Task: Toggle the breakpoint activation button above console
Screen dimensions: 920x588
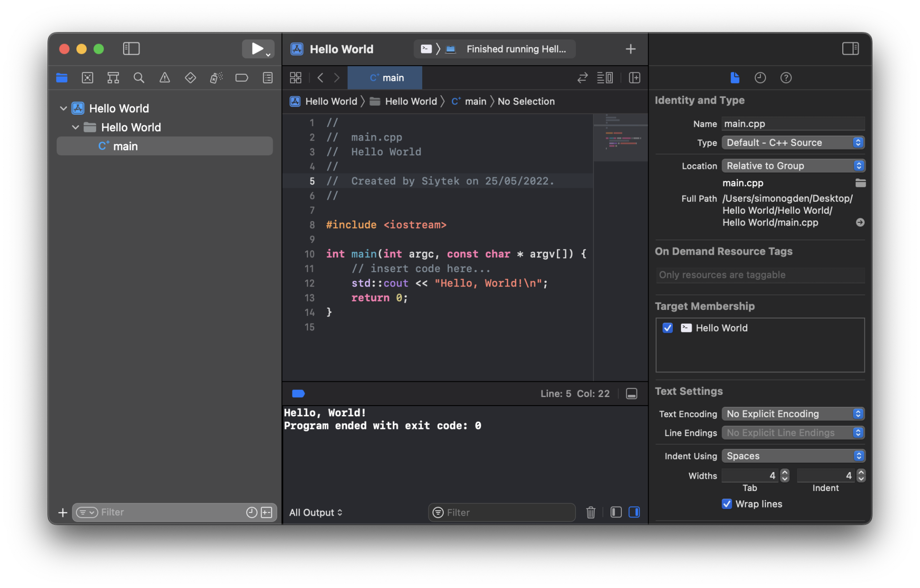Action: (x=298, y=393)
